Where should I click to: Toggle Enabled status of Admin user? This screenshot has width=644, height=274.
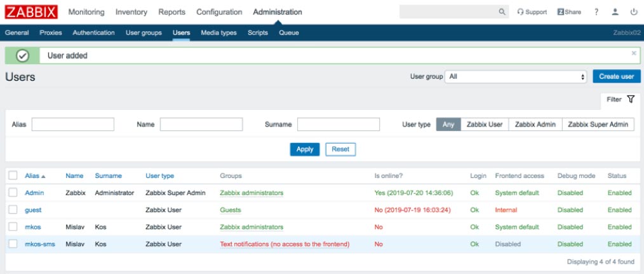pos(620,193)
